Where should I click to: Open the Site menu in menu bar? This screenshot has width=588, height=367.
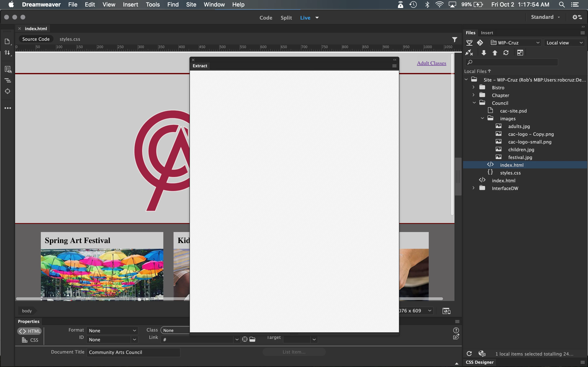tap(191, 5)
